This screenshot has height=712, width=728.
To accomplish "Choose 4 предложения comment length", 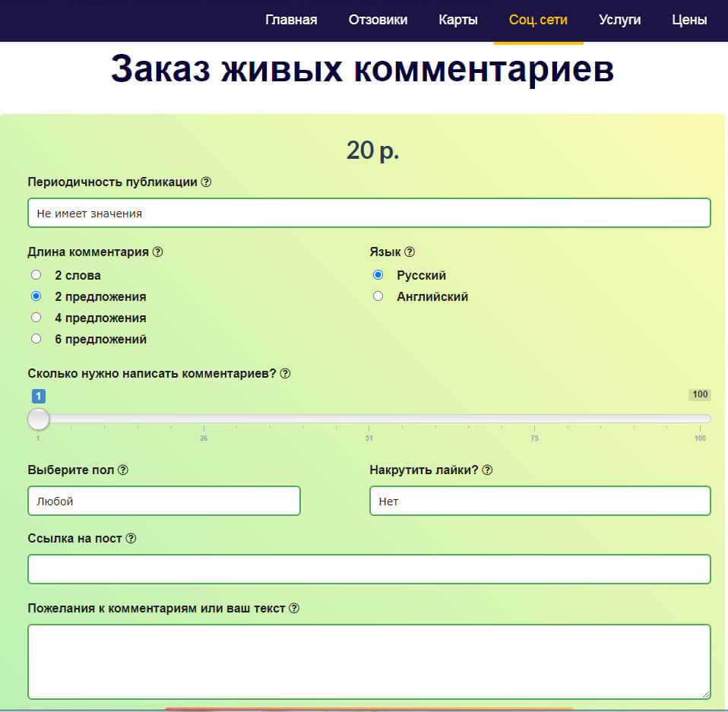I will tap(36, 318).
